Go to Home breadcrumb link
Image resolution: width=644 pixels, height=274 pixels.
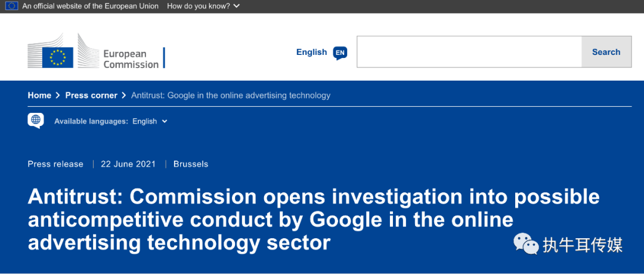pyautogui.click(x=39, y=96)
